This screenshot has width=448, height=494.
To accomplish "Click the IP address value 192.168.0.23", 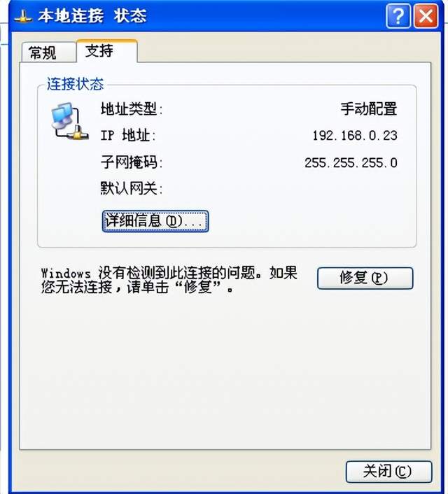I will [x=355, y=136].
